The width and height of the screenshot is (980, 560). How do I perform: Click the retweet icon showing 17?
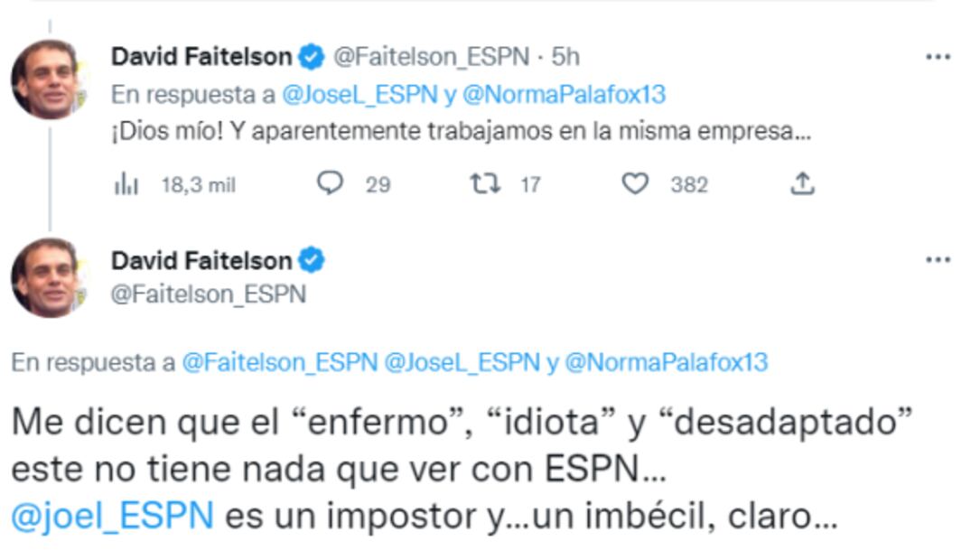pyautogui.click(x=487, y=183)
